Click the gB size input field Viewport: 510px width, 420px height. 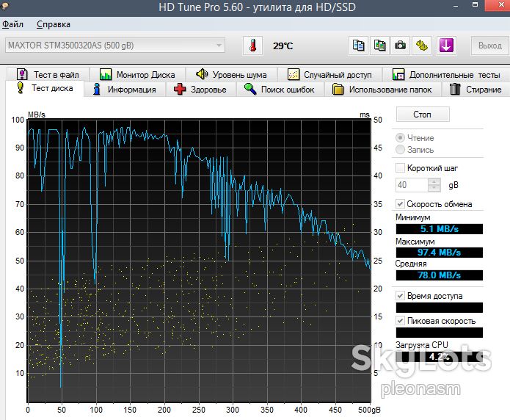412,185
